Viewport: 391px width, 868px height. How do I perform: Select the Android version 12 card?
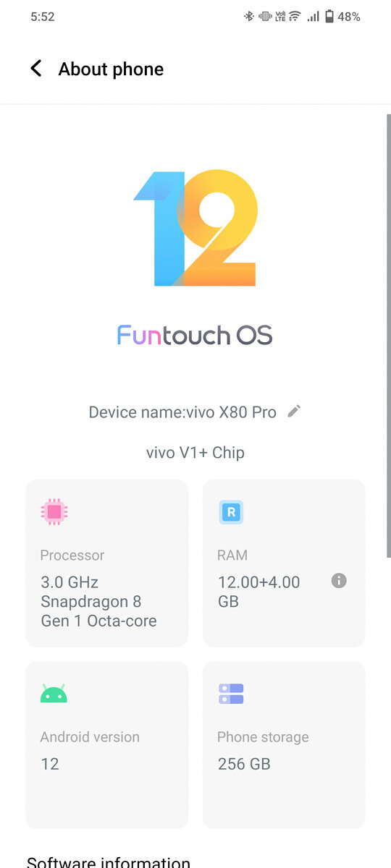click(106, 745)
